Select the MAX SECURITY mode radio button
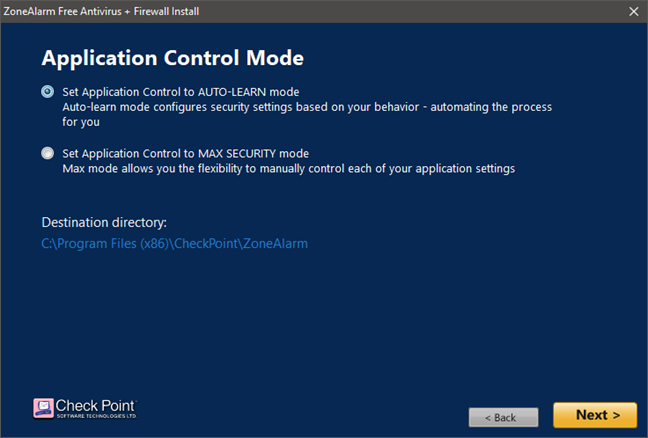Screen dimensions: 648x438 (x=48, y=153)
